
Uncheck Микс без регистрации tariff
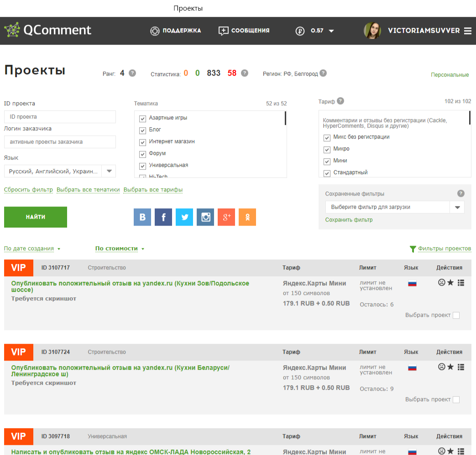(x=327, y=138)
